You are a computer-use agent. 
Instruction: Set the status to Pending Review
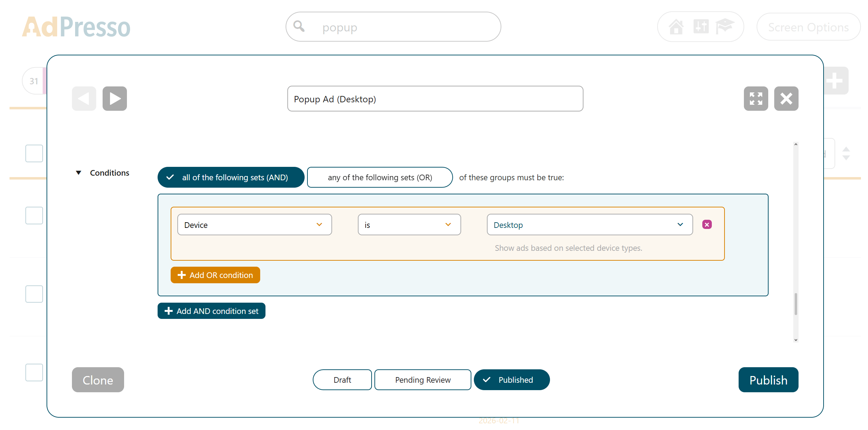tap(422, 380)
